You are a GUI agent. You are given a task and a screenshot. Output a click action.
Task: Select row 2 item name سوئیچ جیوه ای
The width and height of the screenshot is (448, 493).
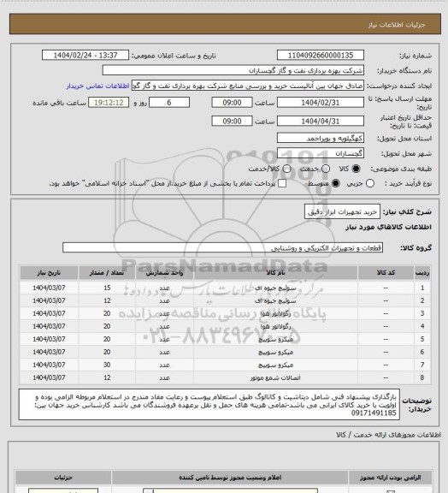275,301
